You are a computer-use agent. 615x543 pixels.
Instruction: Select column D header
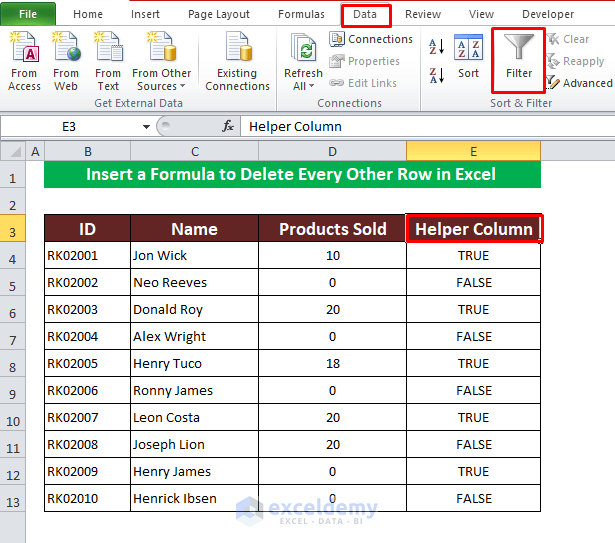pos(332,151)
